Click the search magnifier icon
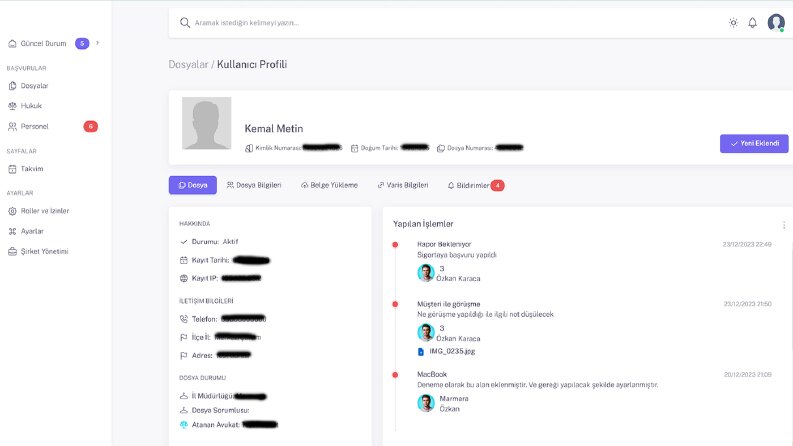Screen dimensions: 793x446 [x=185, y=23]
